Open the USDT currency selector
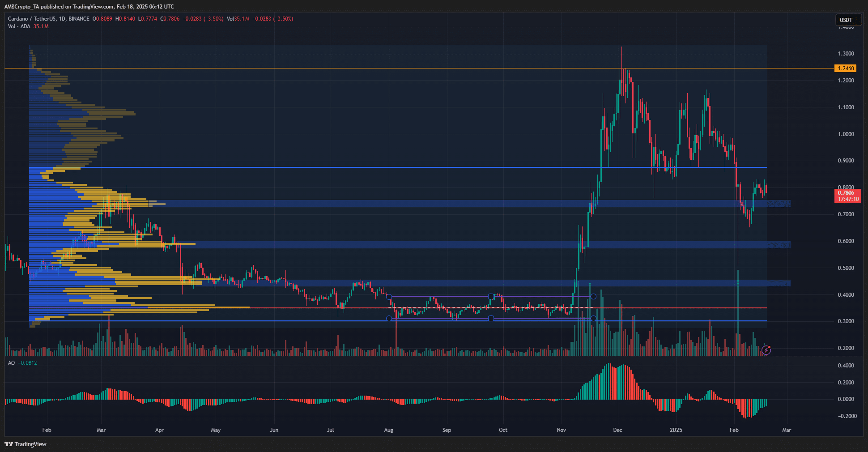 tap(846, 20)
